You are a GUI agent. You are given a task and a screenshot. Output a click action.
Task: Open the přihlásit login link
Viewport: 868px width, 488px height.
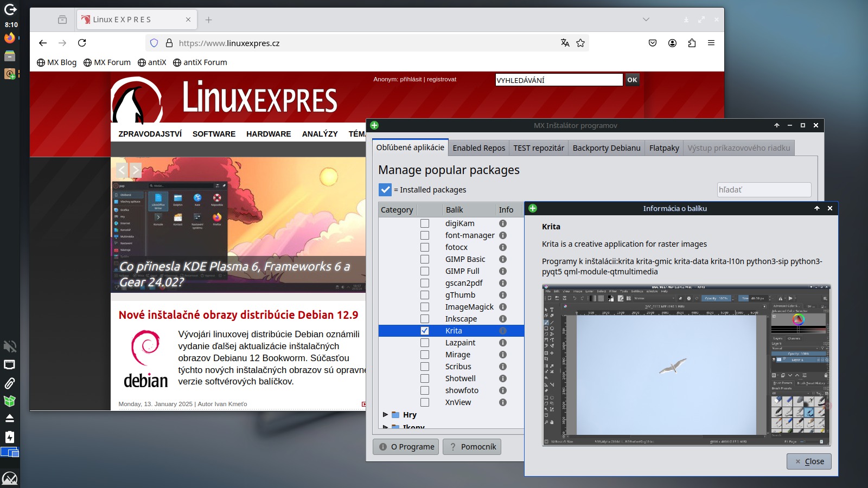[411, 79]
